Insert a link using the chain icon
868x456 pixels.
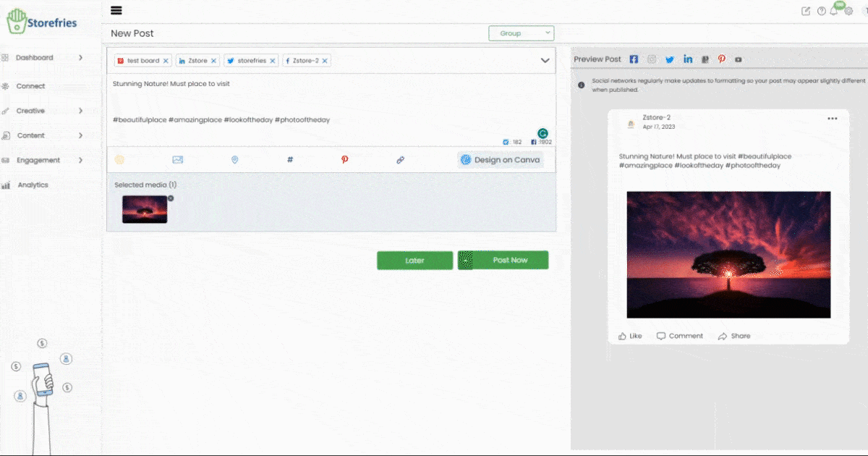(x=400, y=160)
